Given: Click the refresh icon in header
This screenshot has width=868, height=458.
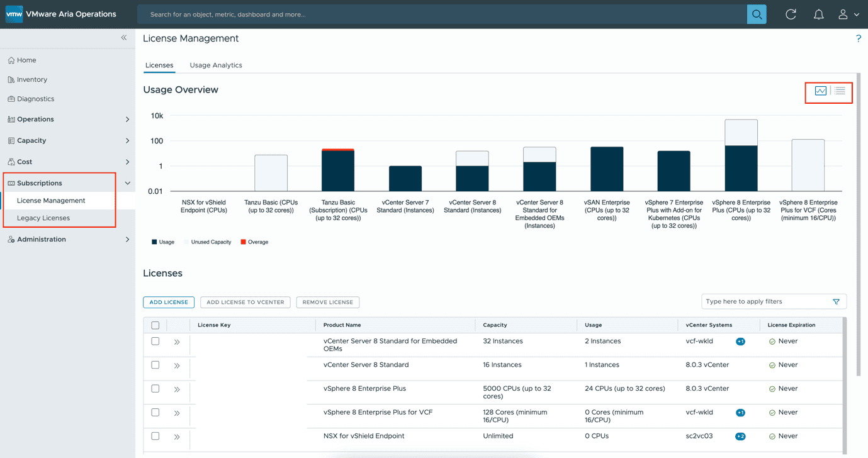Looking at the screenshot, I should coord(791,14).
